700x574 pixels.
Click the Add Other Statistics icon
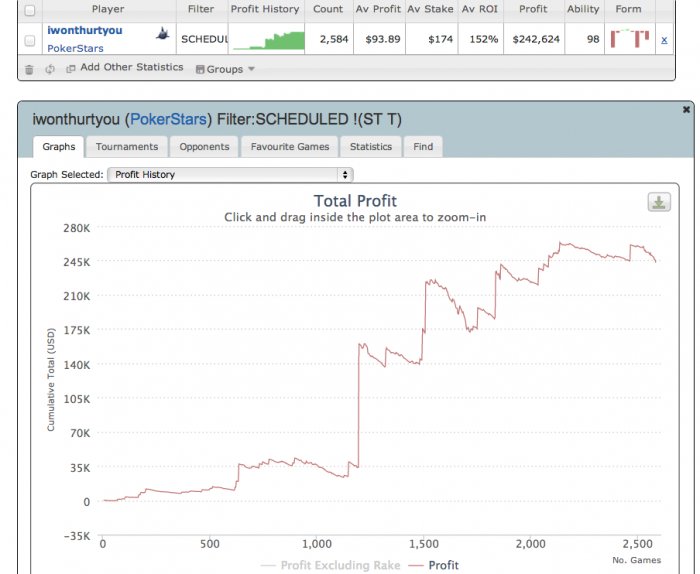pos(71,69)
